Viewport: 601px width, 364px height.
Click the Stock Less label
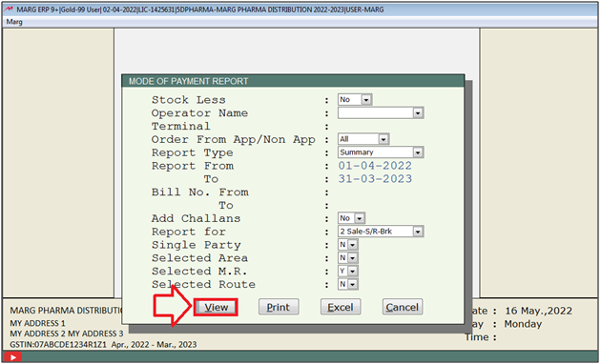pos(188,100)
